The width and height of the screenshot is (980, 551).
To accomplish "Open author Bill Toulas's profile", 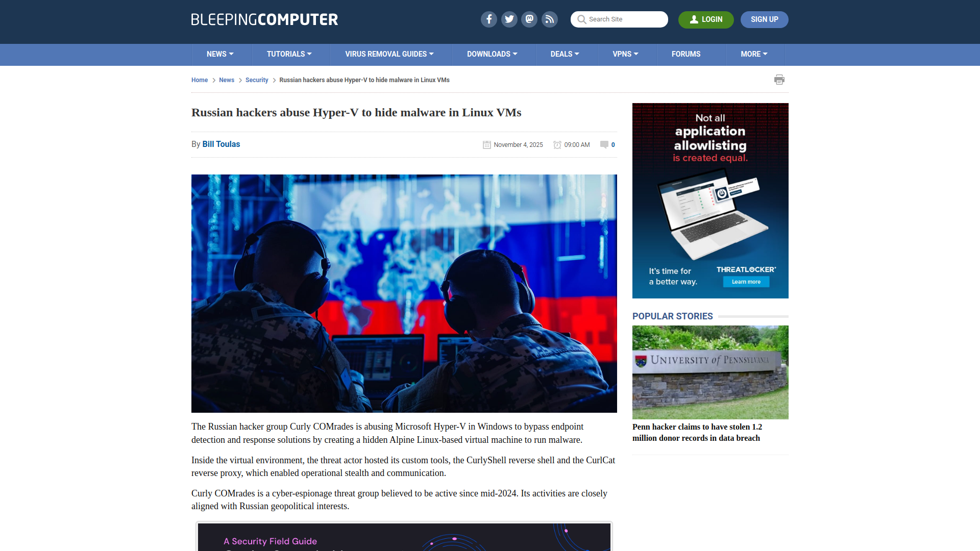I will click(x=220, y=144).
